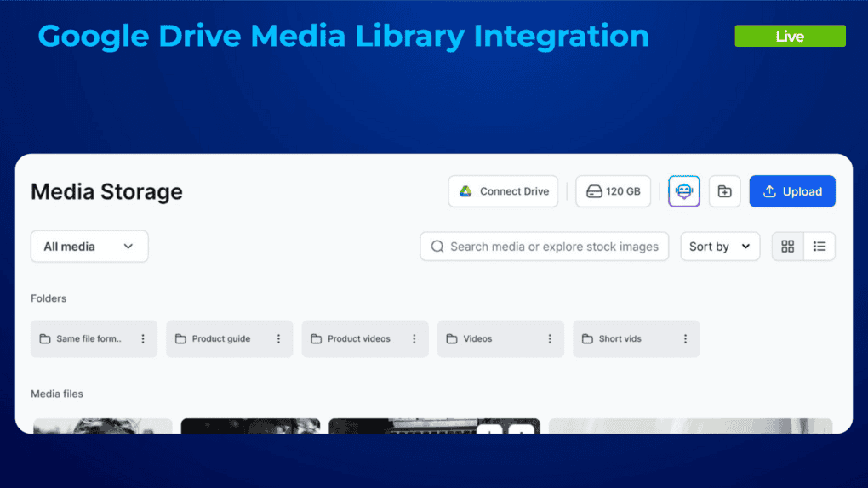
Task: Open the AI assistant robot icon
Action: pyautogui.click(x=683, y=191)
